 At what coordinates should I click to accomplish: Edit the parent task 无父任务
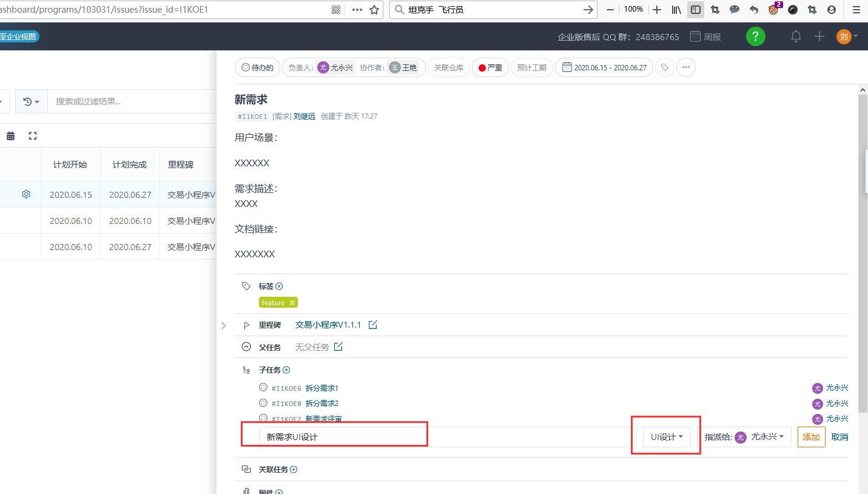pos(338,347)
